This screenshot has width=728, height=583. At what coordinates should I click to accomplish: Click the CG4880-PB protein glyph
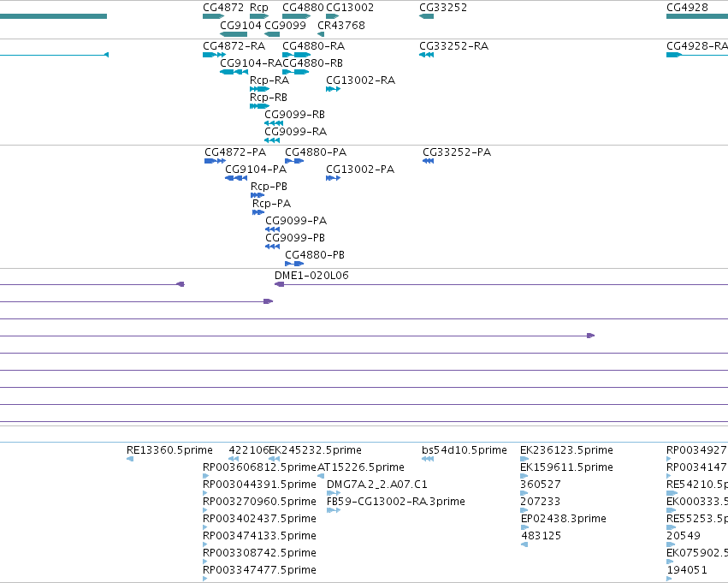pos(294,264)
